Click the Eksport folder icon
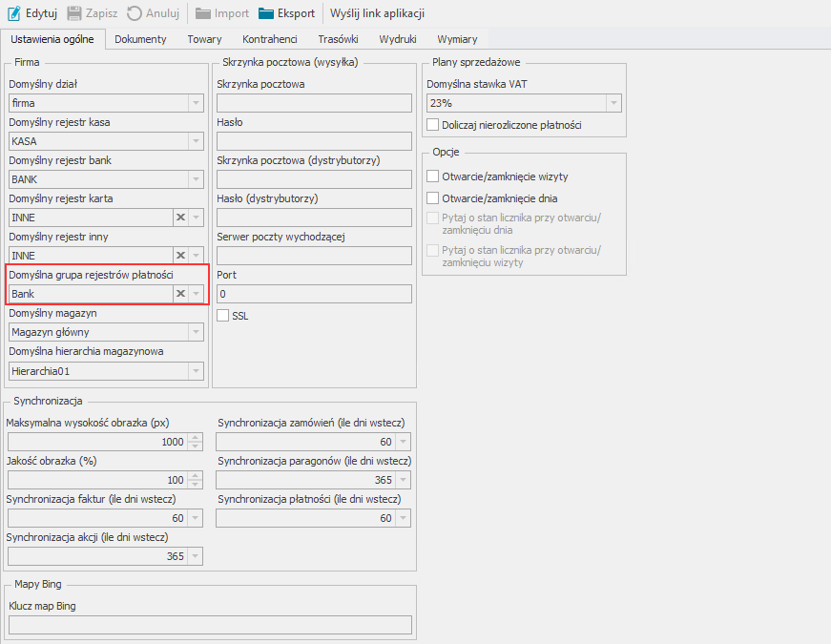The width and height of the screenshot is (831, 644). [x=266, y=13]
